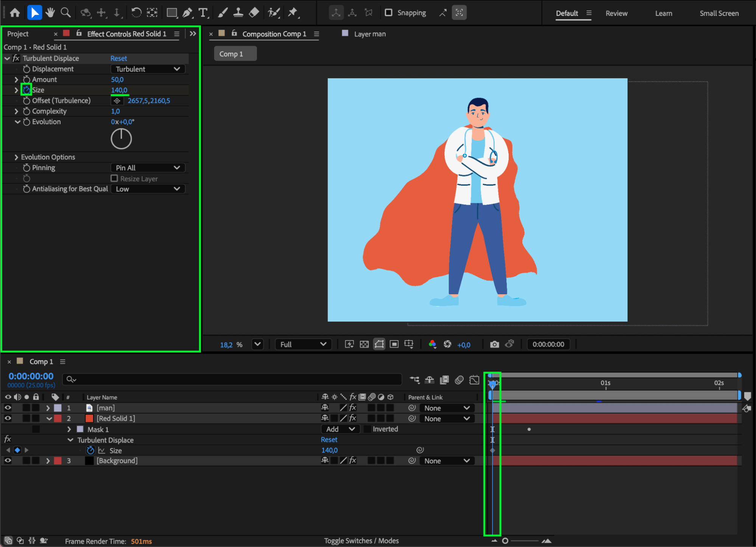Open the magnification ratio dropdown arrow
This screenshot has width=756, height=547.
pos(258,344)
